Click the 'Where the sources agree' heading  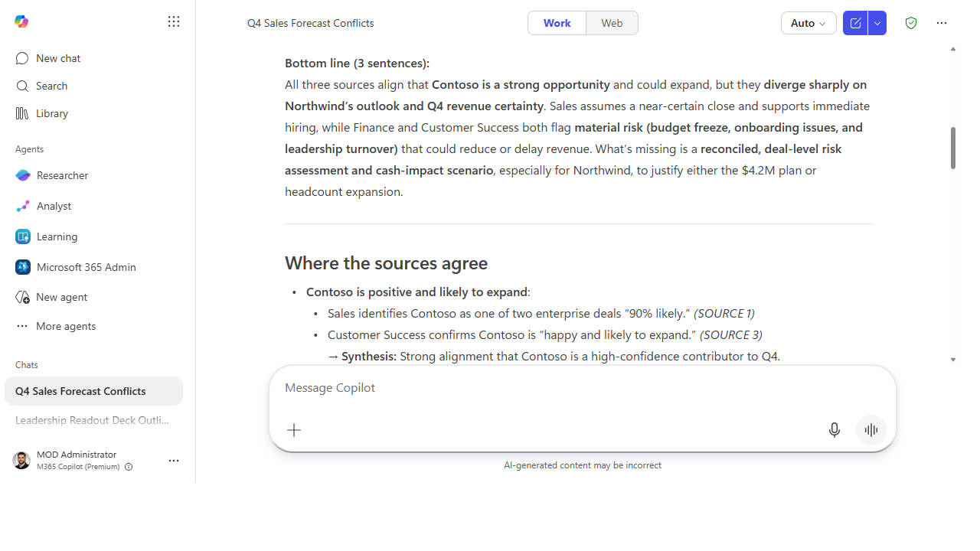(x=386, y=263)
